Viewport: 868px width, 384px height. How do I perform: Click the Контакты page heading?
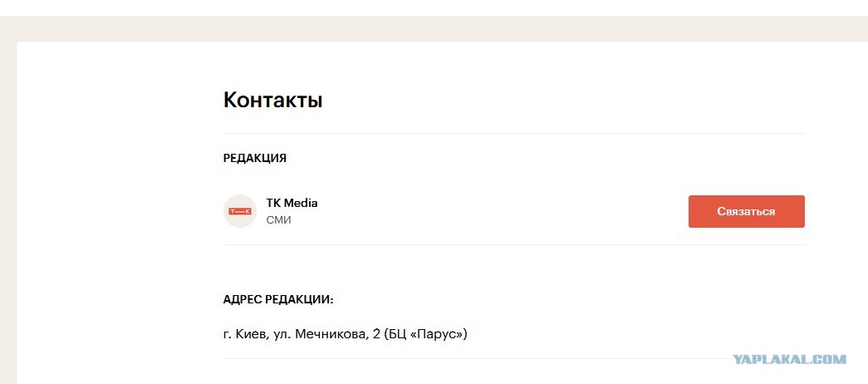(273, 101)
